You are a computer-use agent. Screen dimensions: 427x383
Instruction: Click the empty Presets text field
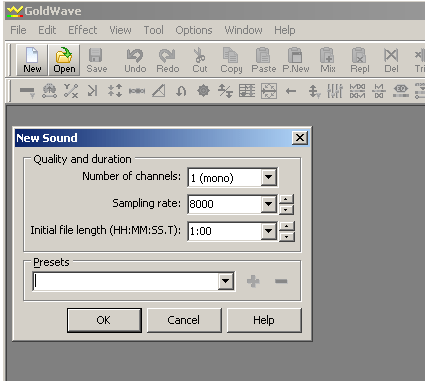(126, 281)
